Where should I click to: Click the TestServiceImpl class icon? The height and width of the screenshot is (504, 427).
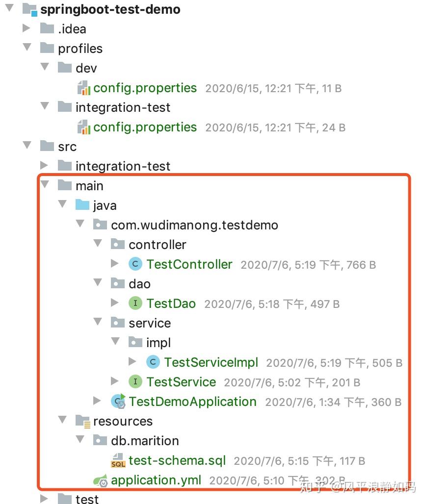(153, 362)
